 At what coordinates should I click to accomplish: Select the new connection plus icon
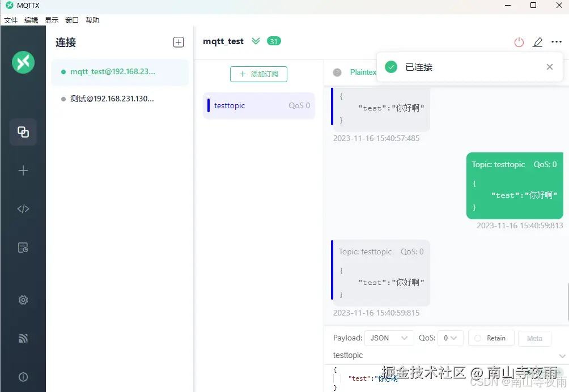(x=23, y=170)
